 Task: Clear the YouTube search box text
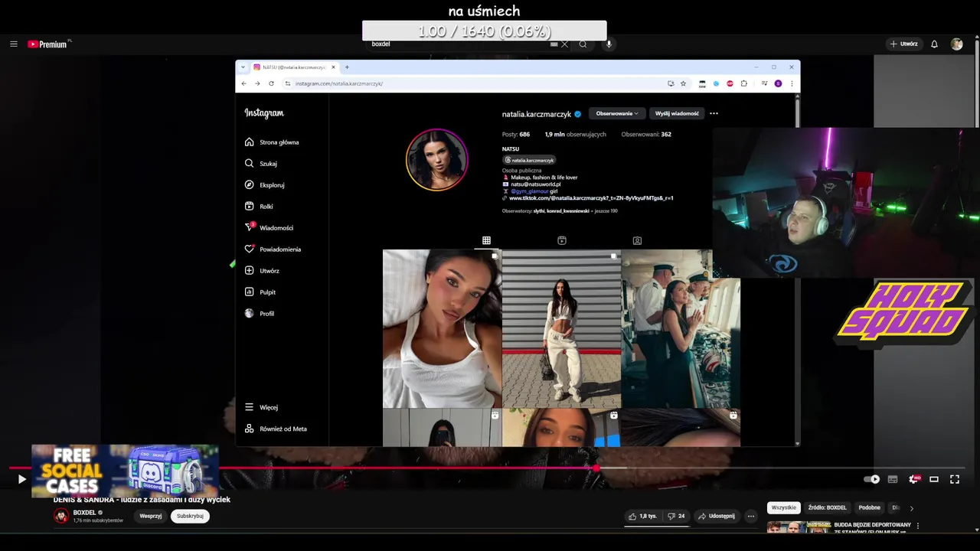[564, 44]
